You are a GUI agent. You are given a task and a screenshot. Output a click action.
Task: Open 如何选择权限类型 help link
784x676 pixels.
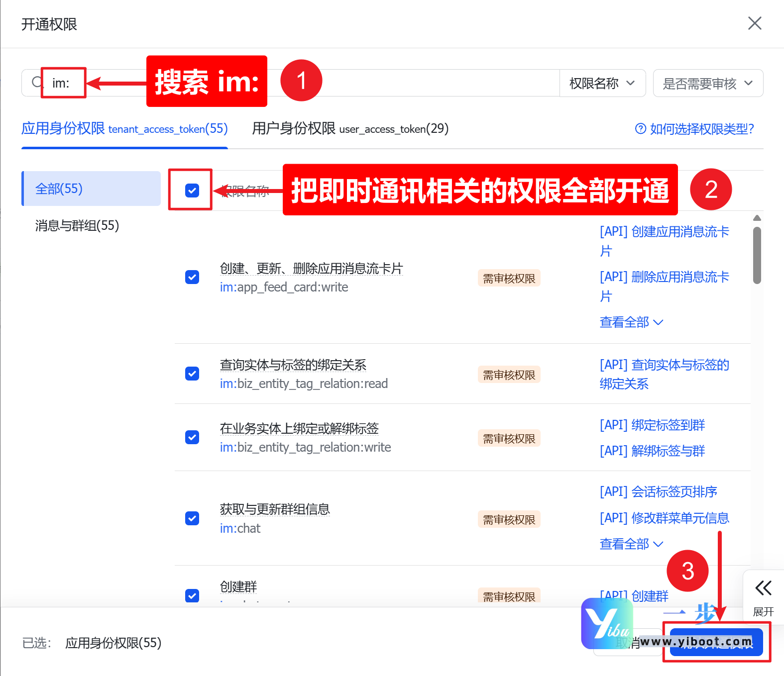point(702,129)
